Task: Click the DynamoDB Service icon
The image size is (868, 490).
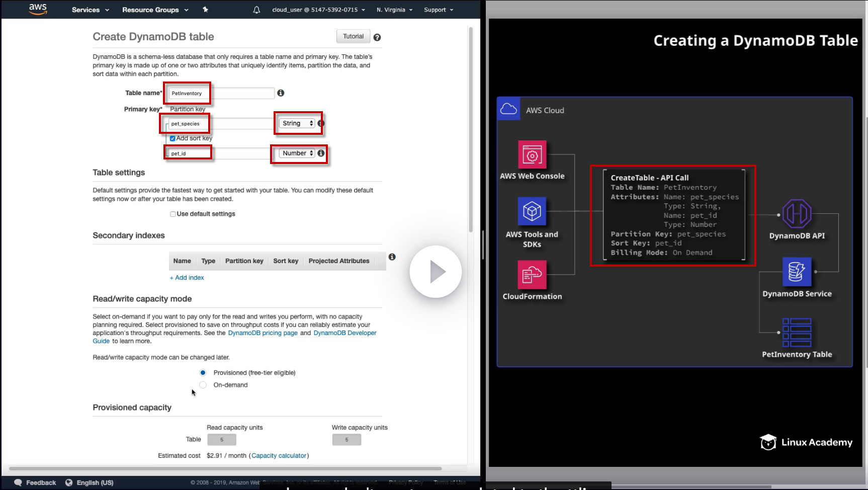Action: click(x=797, y=272)
